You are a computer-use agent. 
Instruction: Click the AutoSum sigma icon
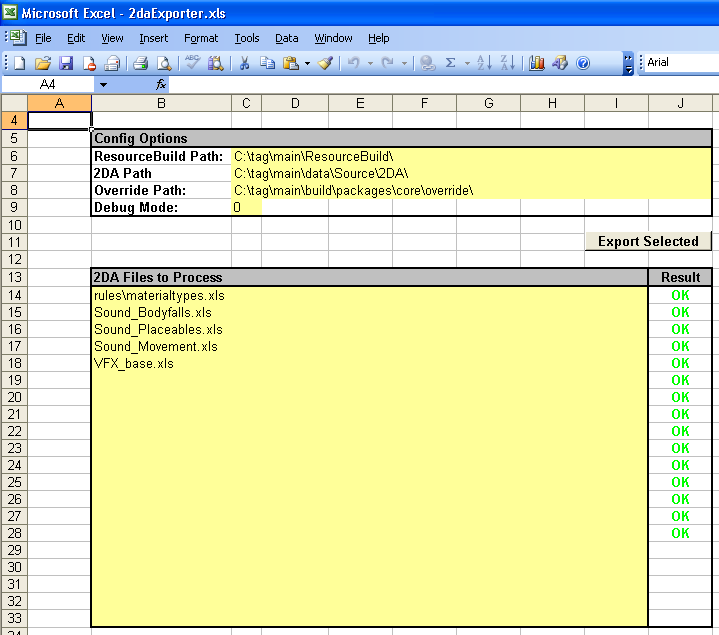tap(450, 63)
